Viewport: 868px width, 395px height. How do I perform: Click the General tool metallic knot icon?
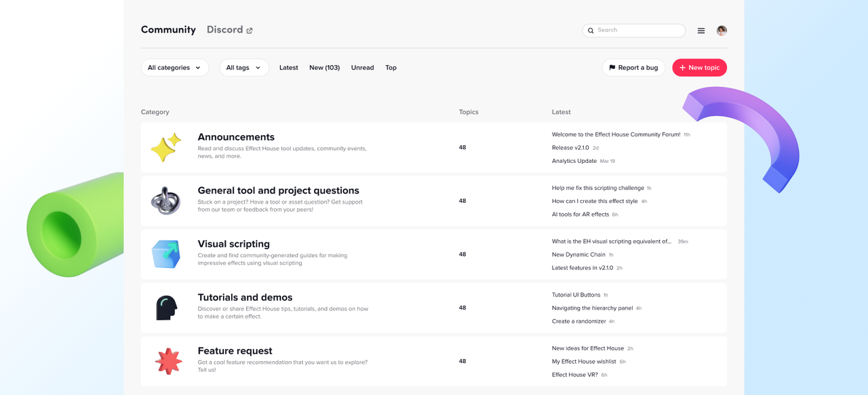(166, 201)
